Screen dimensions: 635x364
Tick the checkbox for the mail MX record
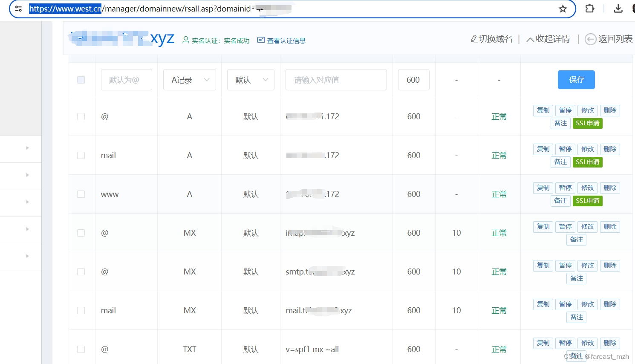tap(81, 310)
